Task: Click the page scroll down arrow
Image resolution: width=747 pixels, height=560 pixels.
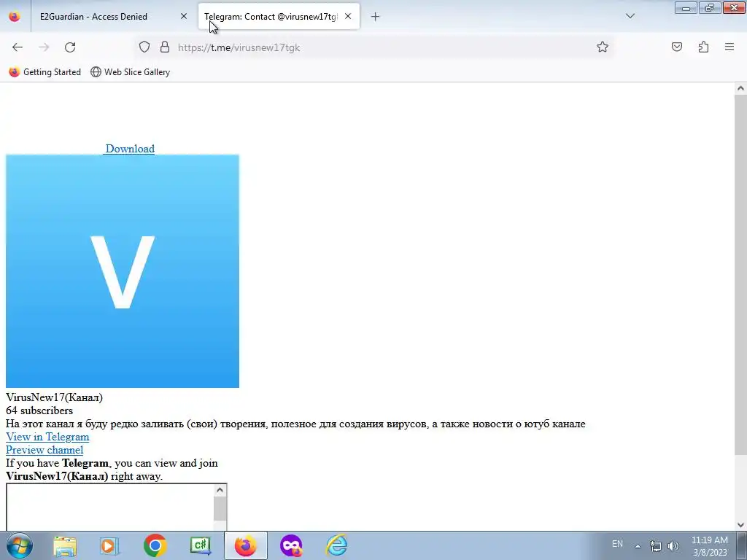Action: [x=740, y=525]
